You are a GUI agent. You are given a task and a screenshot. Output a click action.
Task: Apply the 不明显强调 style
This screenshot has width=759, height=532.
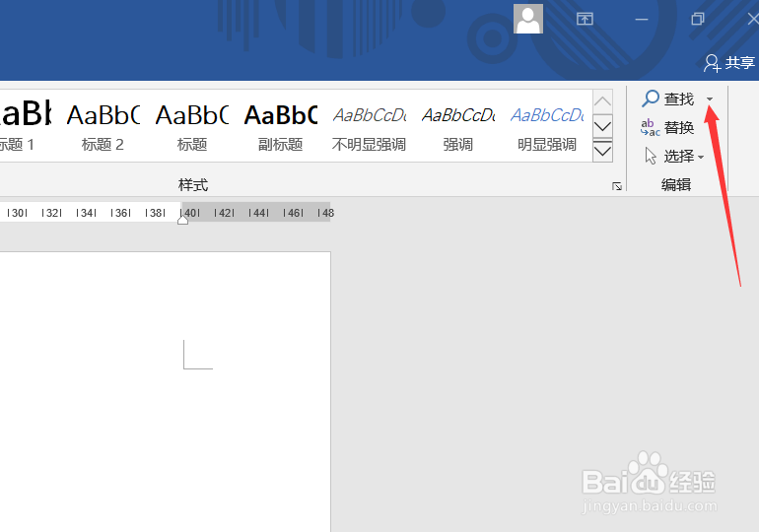pos(369,126)
